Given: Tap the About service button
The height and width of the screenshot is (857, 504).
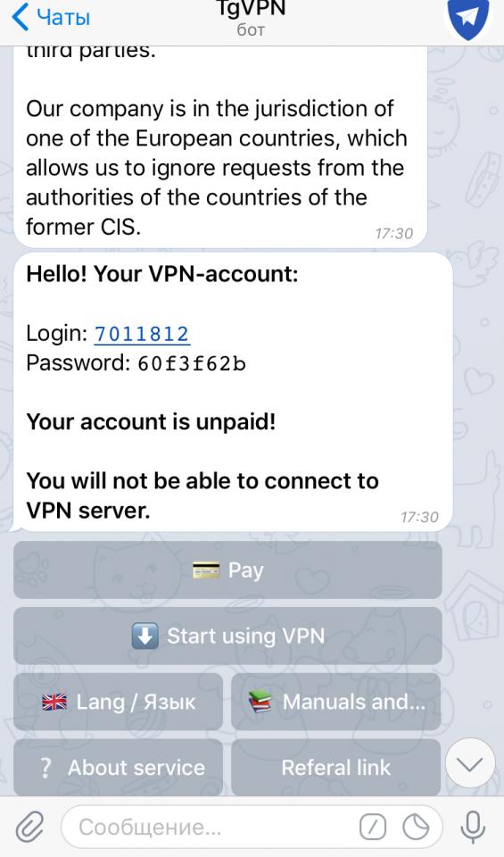Looking at the screenshot, I should pyautogui.click(x=118, y=768).
